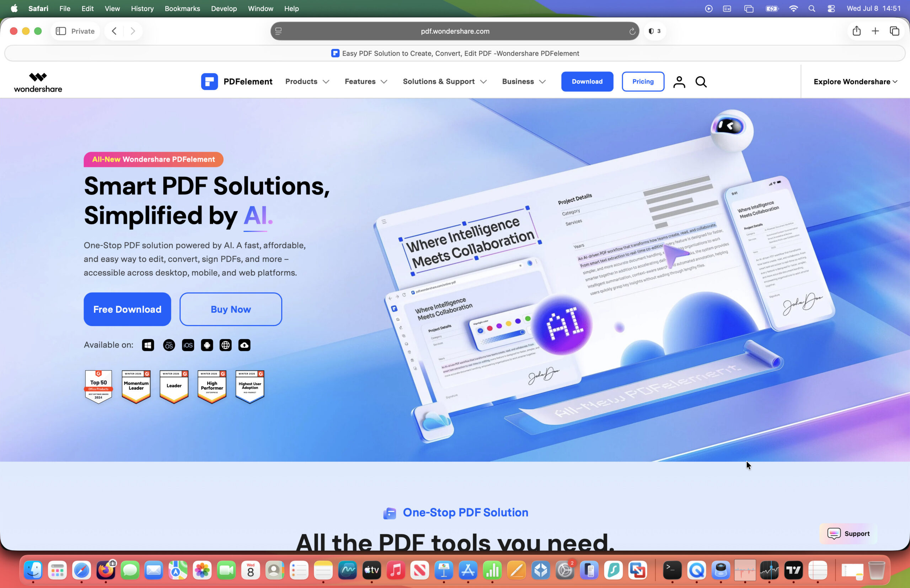The width and height of the screenshot is (910, 588).
Task: Click the Free Download button
Action: click(127, 309)
